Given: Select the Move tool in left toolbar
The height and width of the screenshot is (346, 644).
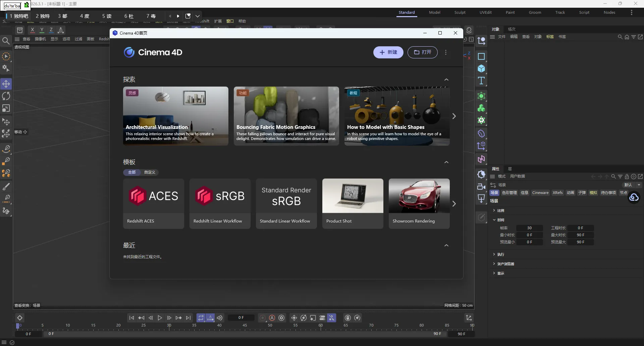Looking at the screenshot, I should pos(6,84).
